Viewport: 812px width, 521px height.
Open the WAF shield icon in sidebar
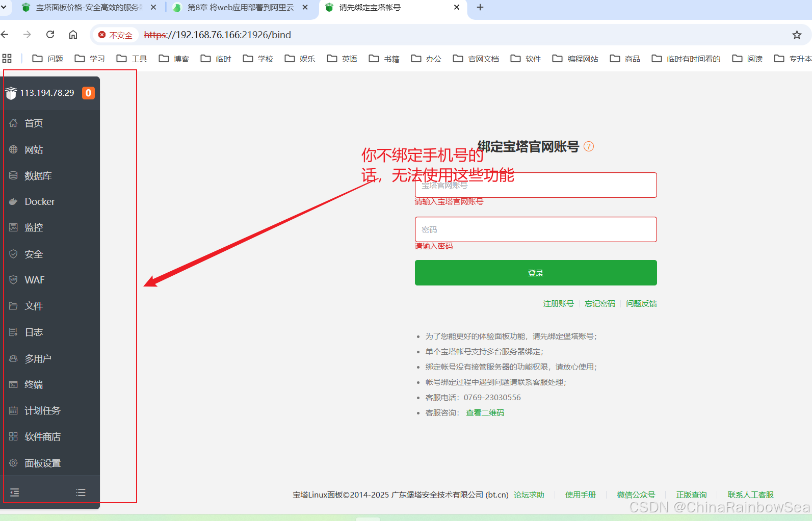click(x=13, y=280)
